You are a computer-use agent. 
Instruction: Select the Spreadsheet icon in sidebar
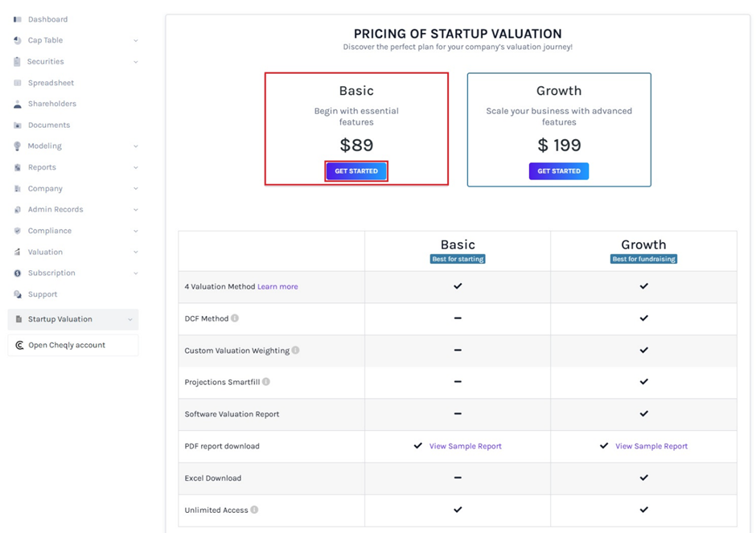[x=20, y=82]
